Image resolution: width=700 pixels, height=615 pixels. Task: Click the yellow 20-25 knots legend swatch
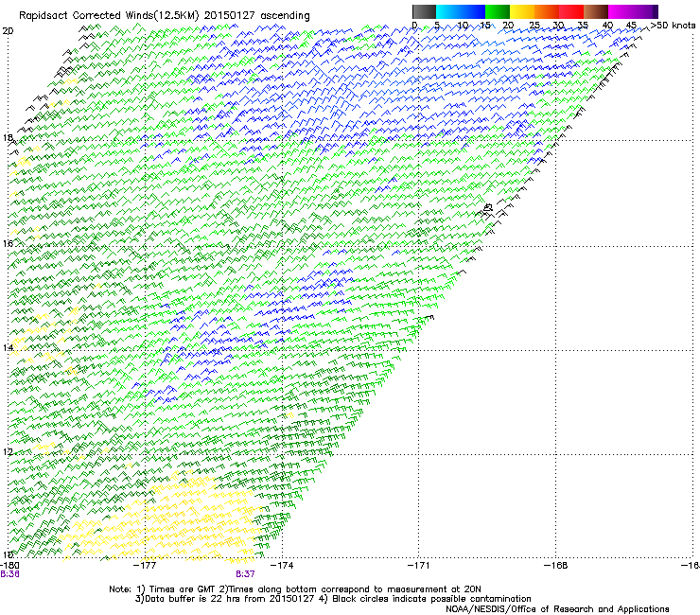[x=522, y=11]
